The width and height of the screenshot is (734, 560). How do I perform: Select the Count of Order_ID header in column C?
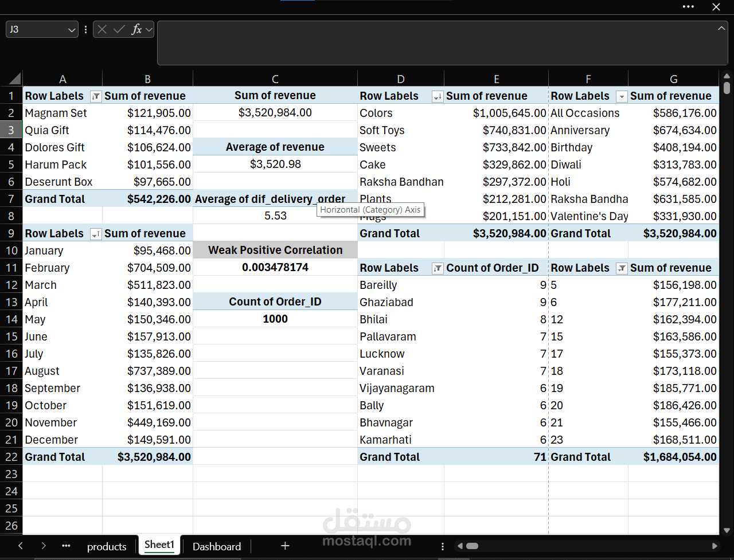pos(275,301)
